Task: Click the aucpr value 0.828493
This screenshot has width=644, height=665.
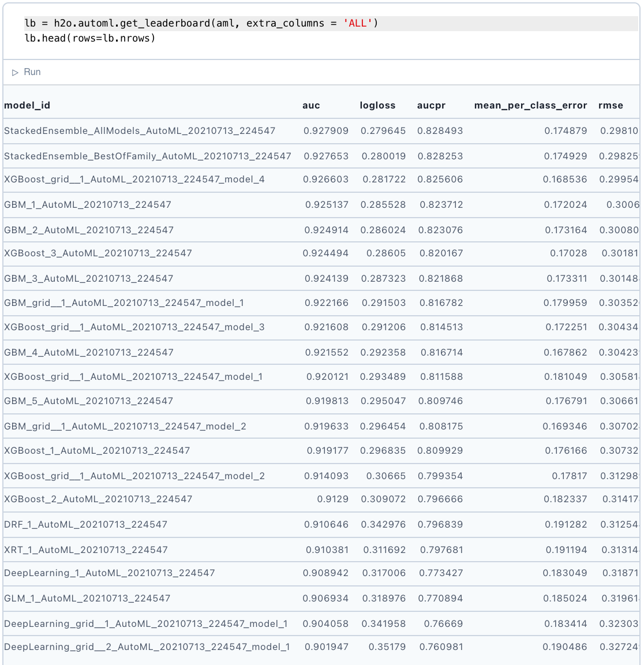Action: point(440,130)
